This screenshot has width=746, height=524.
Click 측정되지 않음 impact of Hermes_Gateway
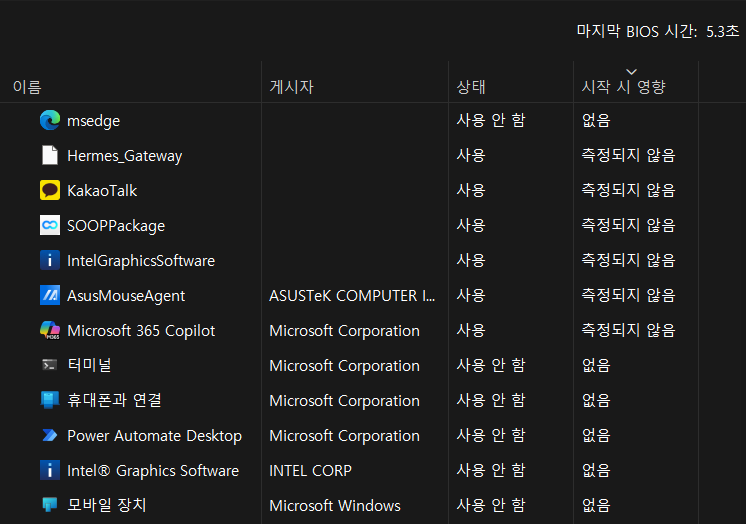[x=628, y=155]
